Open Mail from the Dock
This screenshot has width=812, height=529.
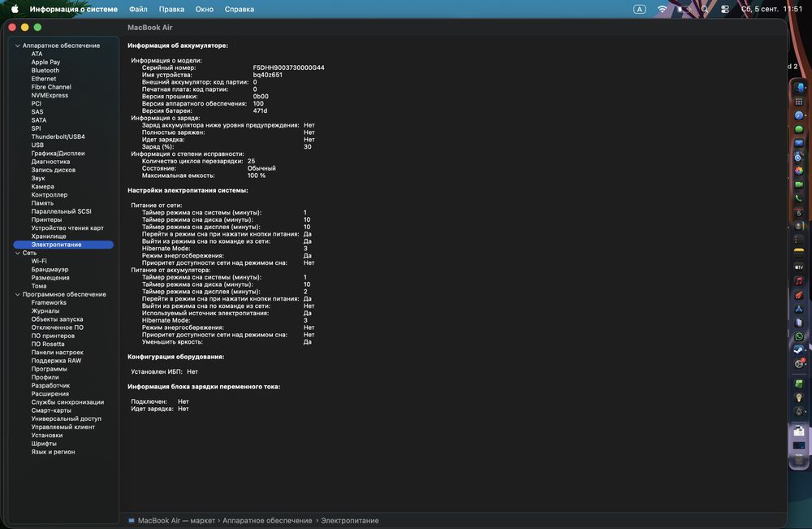[x=799, y=143]
